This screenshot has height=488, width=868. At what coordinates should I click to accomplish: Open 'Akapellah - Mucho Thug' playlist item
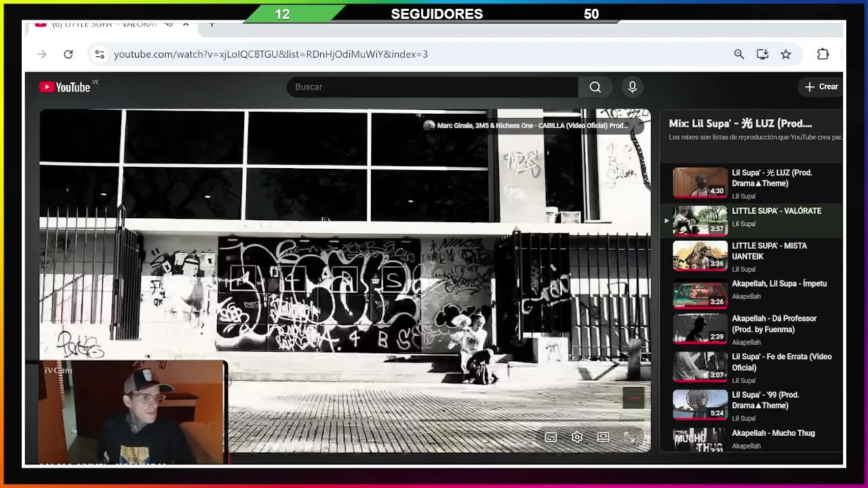click(752, 439)
